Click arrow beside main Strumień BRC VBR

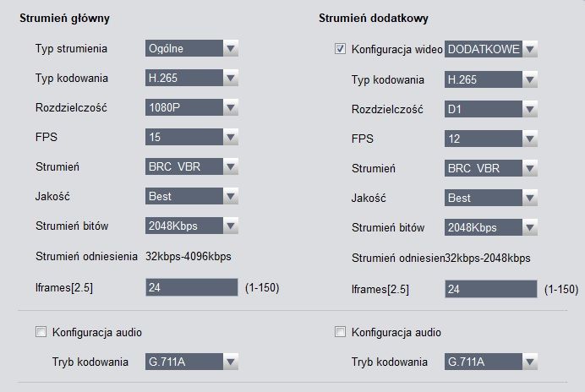(231, 166)
